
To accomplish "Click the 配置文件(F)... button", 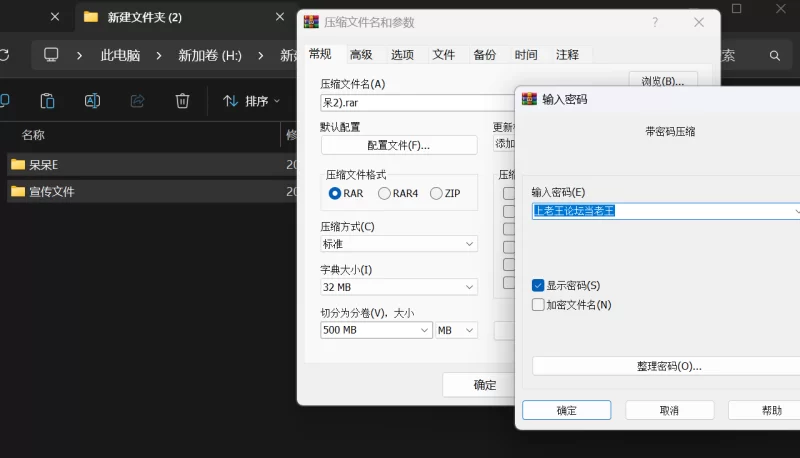I will tap(399, 145).
